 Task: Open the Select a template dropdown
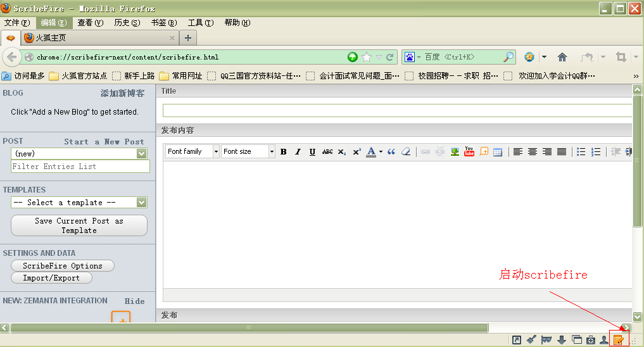pyautogui.click(x=79, y=203)
